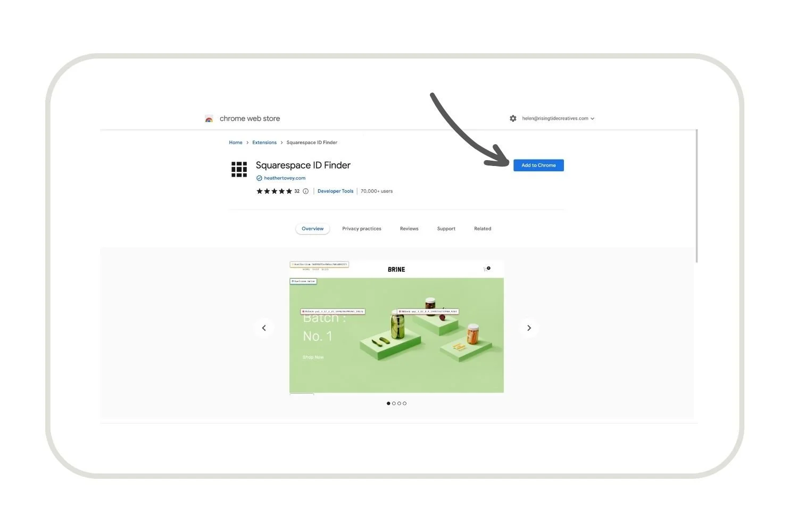
Task: Open the Support tab
Action: 446,229
